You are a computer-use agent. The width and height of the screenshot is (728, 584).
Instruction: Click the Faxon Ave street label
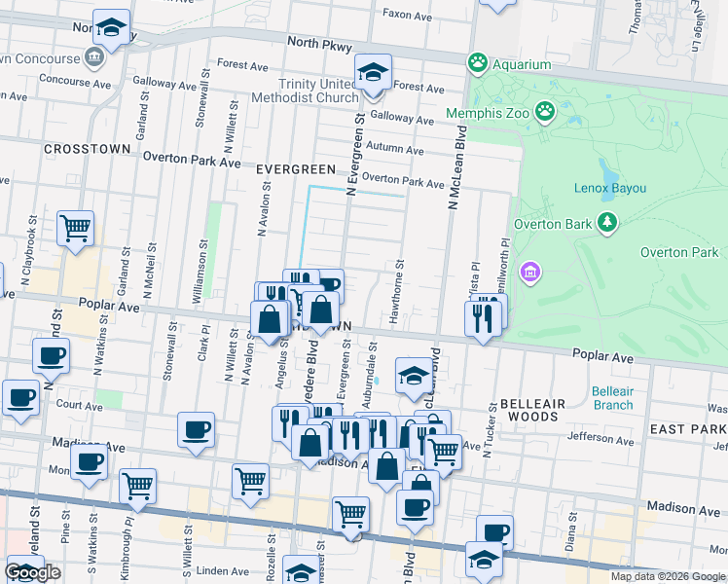pyautogui.click(x=407, y=15)
